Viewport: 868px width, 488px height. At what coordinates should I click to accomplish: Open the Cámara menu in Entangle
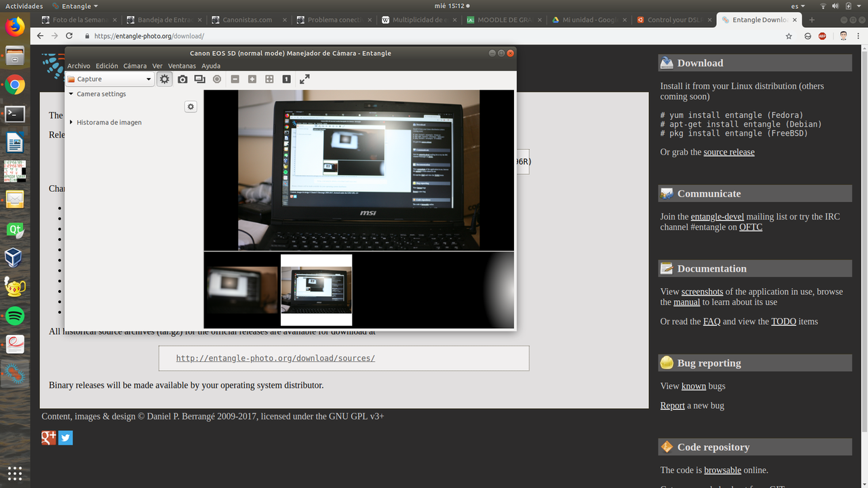coord(135,66)
